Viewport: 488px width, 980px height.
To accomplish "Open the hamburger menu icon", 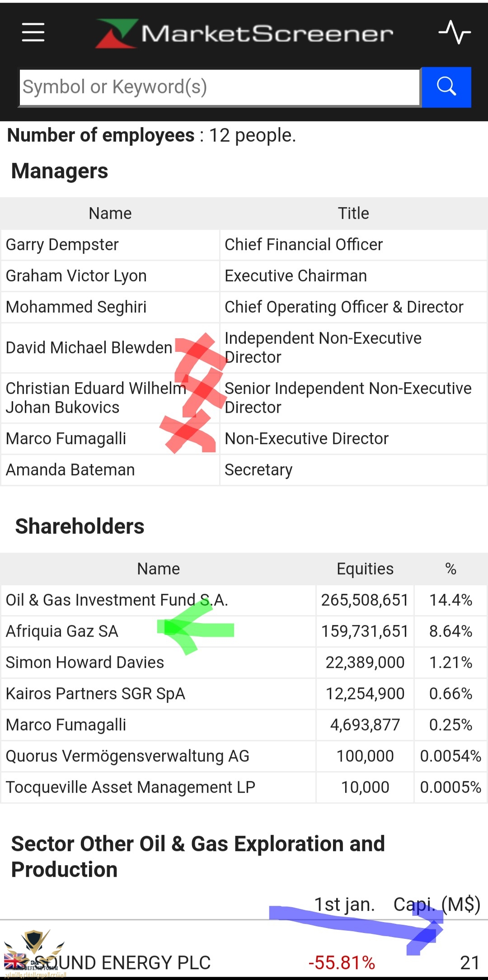I will pos(33,33).
